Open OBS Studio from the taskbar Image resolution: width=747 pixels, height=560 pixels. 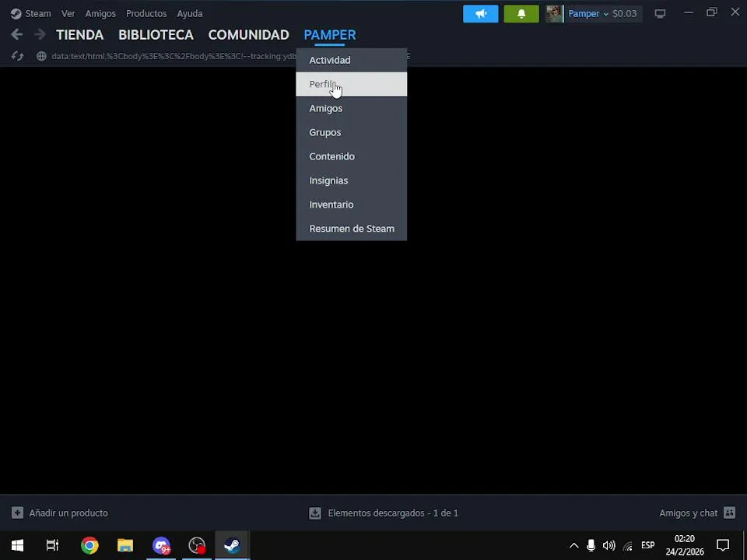point(197,545)
